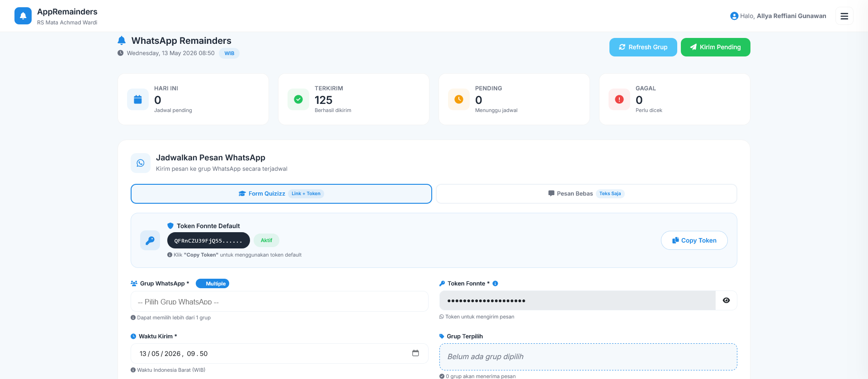Click the AppRemainders bell logo icon

[23, 16]
